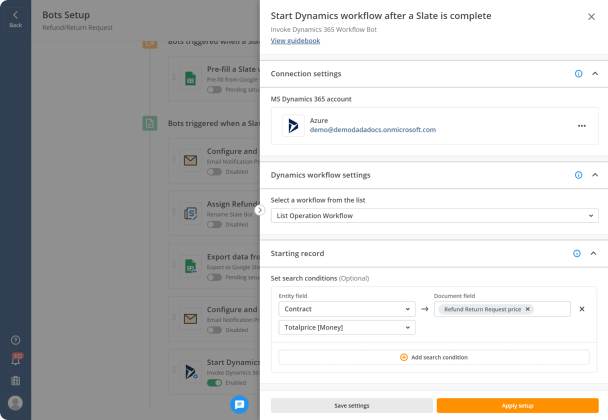Click the Assign Refund rename slate icon
The image size is (608, 420).
[x=190, y=213]
